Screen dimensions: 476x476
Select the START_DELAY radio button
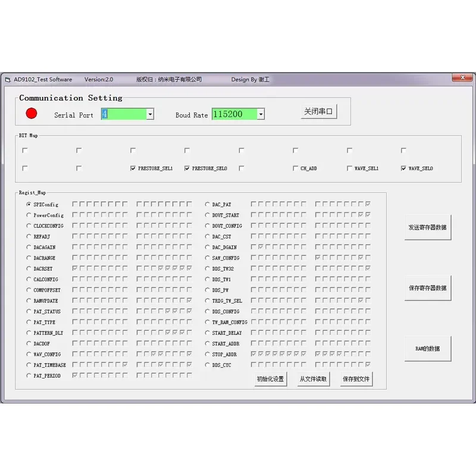click(x=207, y=333)
